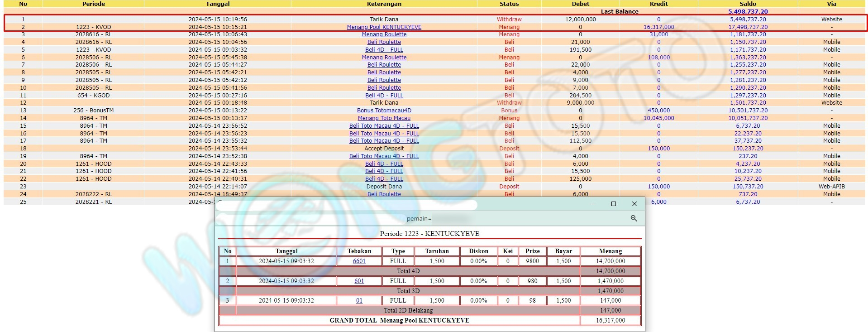Open Beli 4D - FULL link in row 5

384,50
